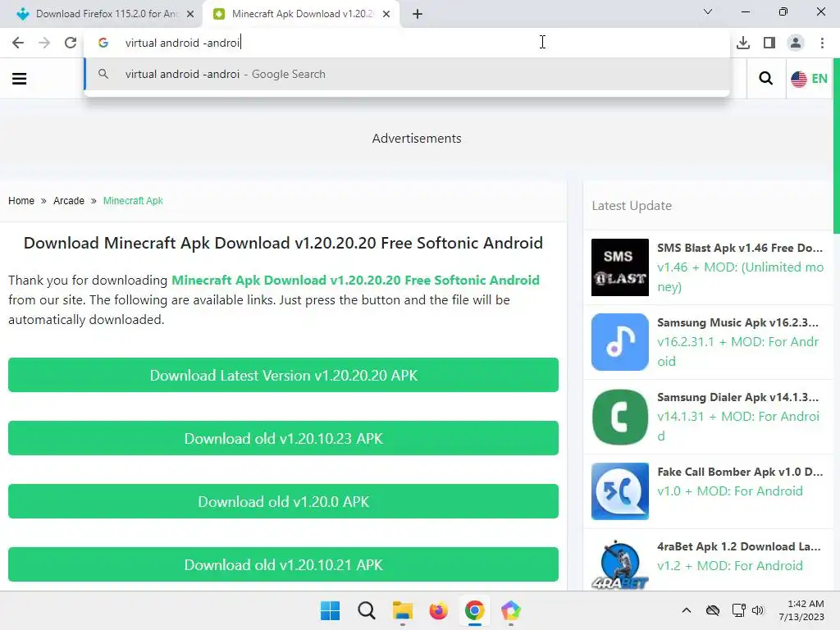Pick the 'virtual android -androi' Google Search suggestion
The image size is (840, 630).
pyautogui.click(x=407, y=75)
